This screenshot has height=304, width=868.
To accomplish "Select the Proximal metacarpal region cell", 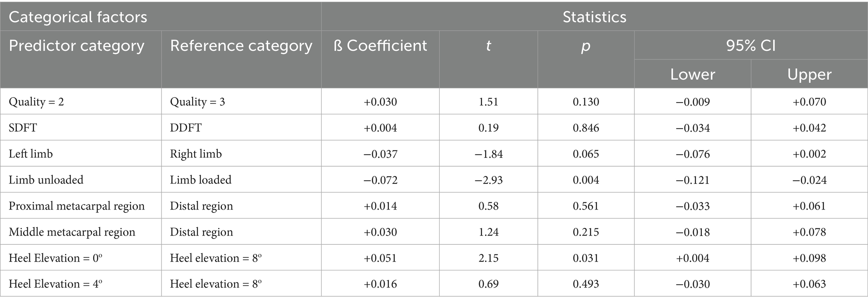I will [77, 206].
